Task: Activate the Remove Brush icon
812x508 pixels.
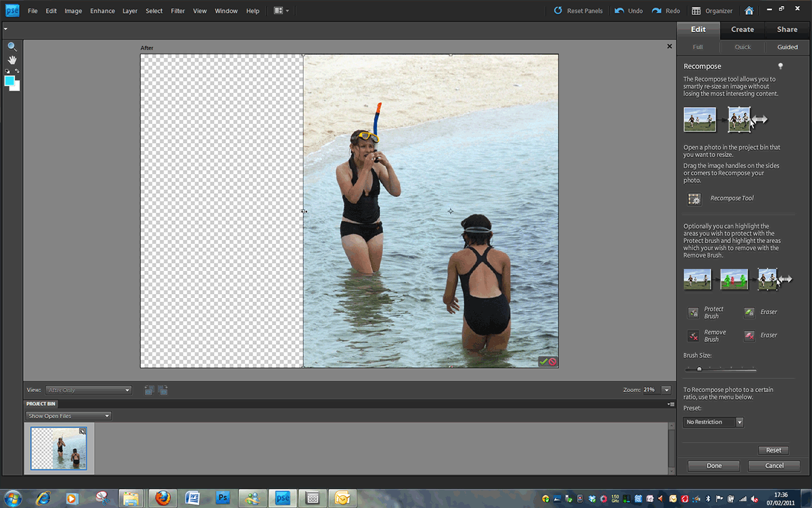Action: point(693,335)
